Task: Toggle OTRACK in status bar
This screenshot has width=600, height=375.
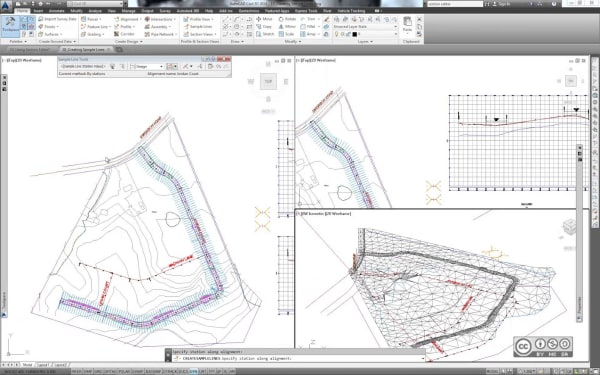Action: point(171,372)
